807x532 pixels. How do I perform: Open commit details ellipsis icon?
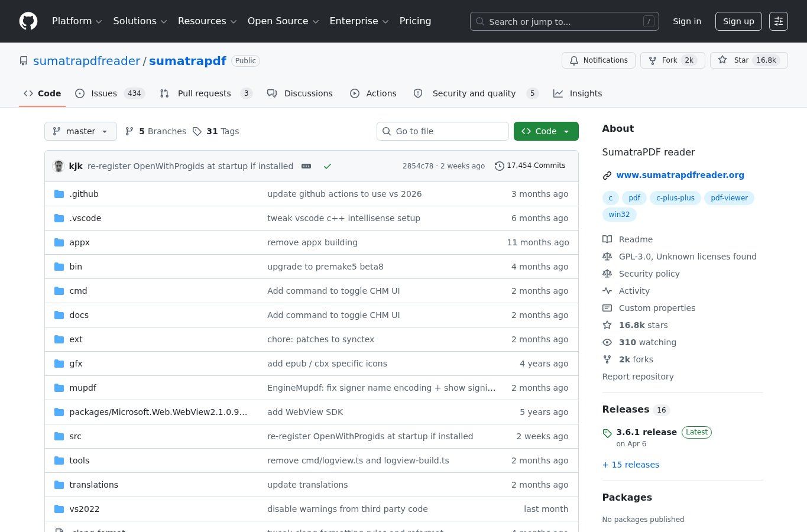pyautogui.click(x=306, y=166)
